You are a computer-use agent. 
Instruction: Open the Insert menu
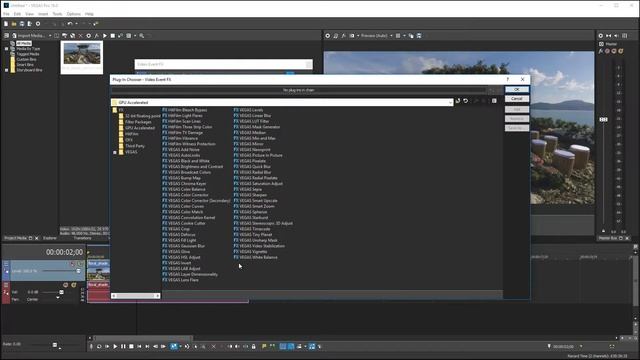pos(43,14)
